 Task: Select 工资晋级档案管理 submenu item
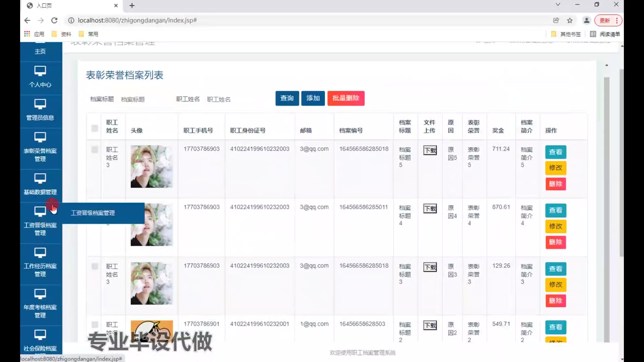click(93, 213)
